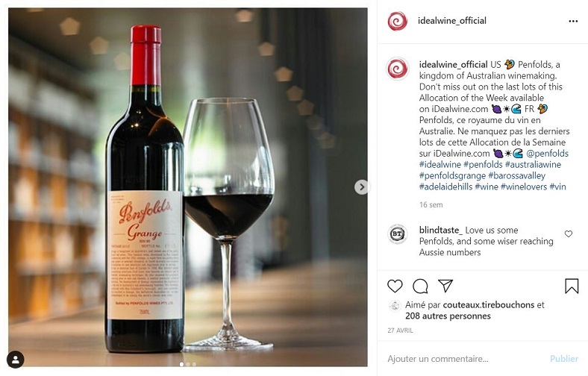588x376 pixels.
Task: Open comments with the speech bubble icon
Action: pos(420,286)
